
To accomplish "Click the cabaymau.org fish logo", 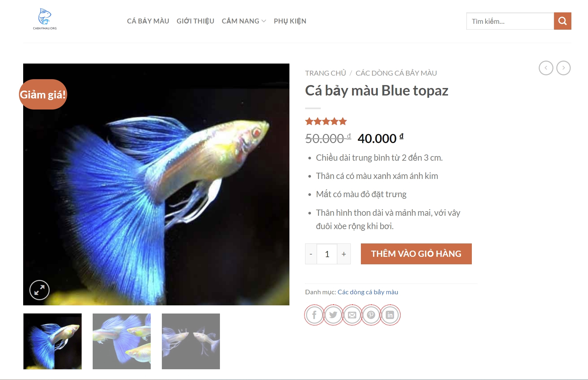I will click(45, 19).
